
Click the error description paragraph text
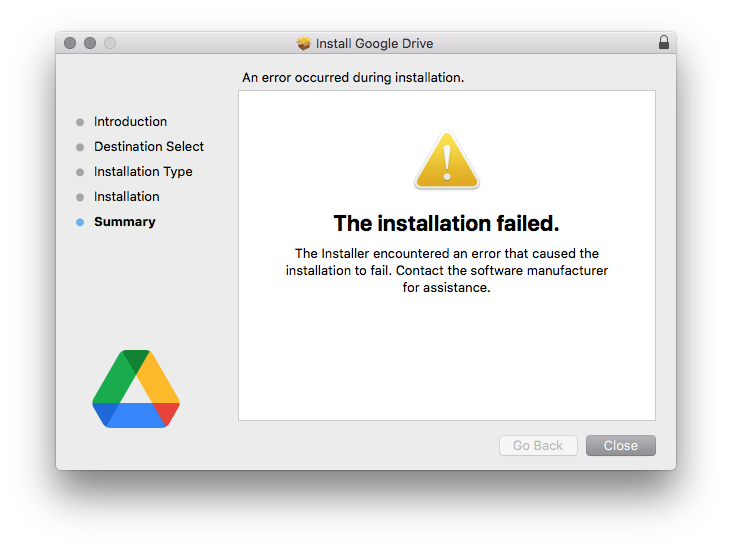446,270
